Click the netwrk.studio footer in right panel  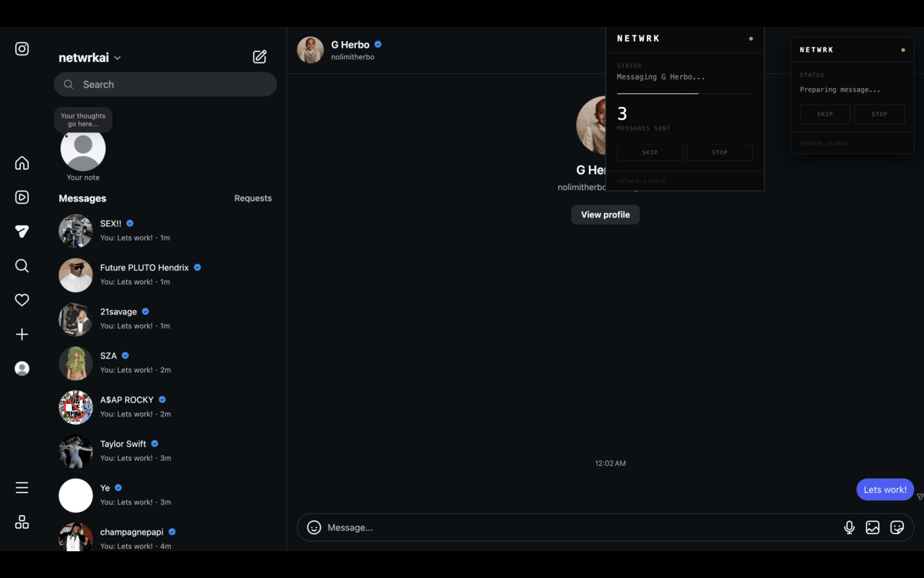click(824, 143)
